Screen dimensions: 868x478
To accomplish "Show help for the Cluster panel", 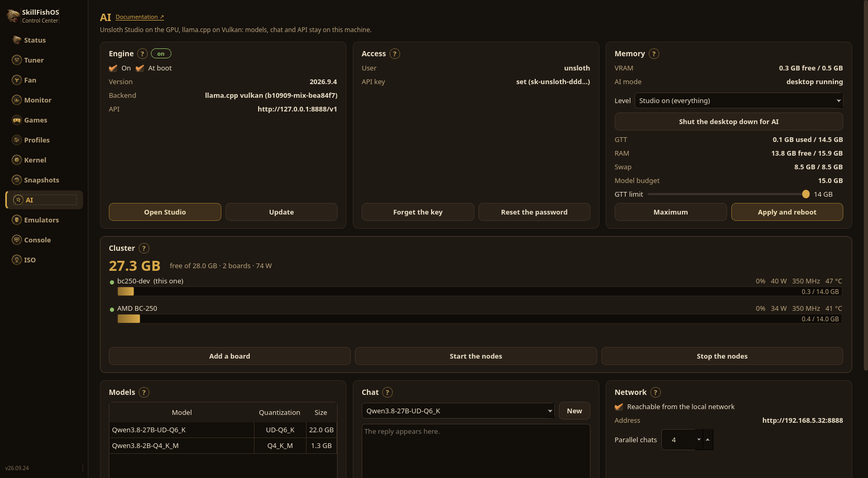I will pos(144,248).
